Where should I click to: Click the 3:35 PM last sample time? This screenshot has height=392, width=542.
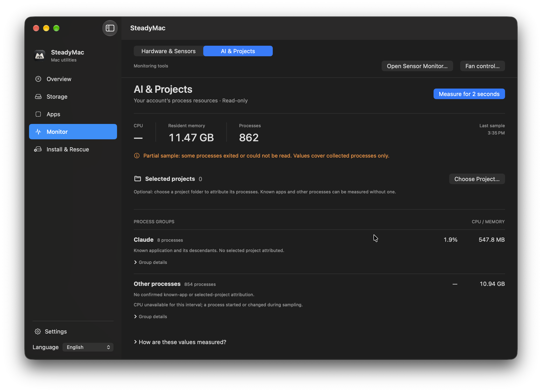496,133
